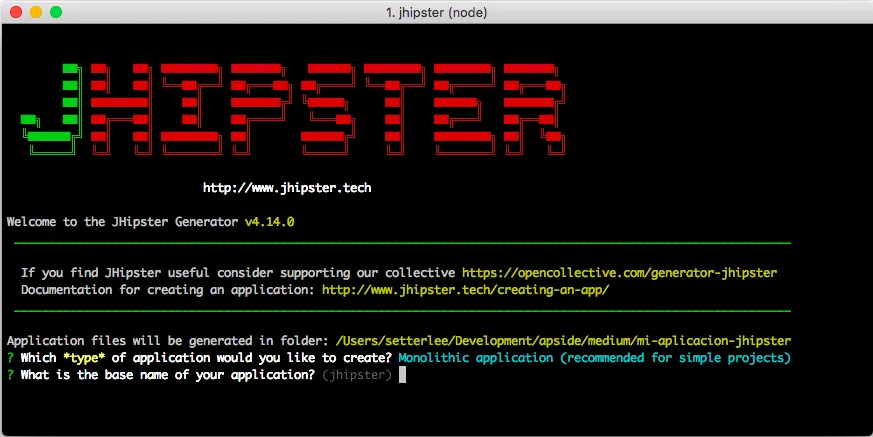Click the answer 'Monolithic application (recommended for simple projects)'
Image resolution: width=873 pixels, height=437 pixels.
point(595,357)
